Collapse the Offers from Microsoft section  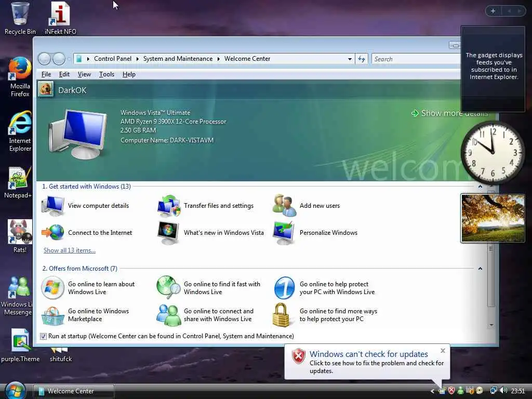(x=480, y=269)
